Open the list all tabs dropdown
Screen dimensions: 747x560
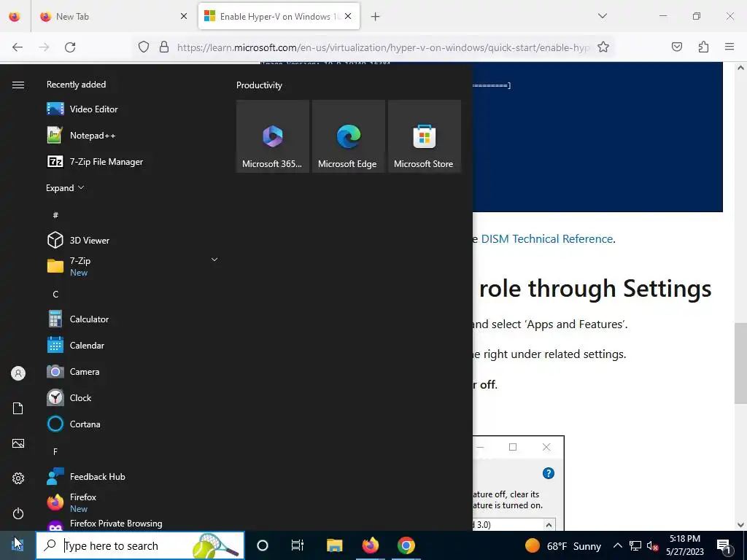click(x=602, y=16)
